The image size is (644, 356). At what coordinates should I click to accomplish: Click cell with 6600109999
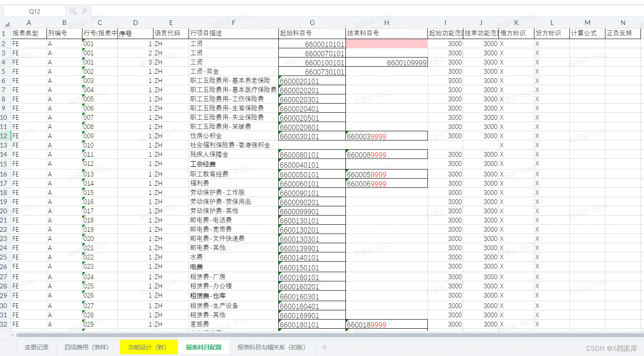click(x=387, y=62)
